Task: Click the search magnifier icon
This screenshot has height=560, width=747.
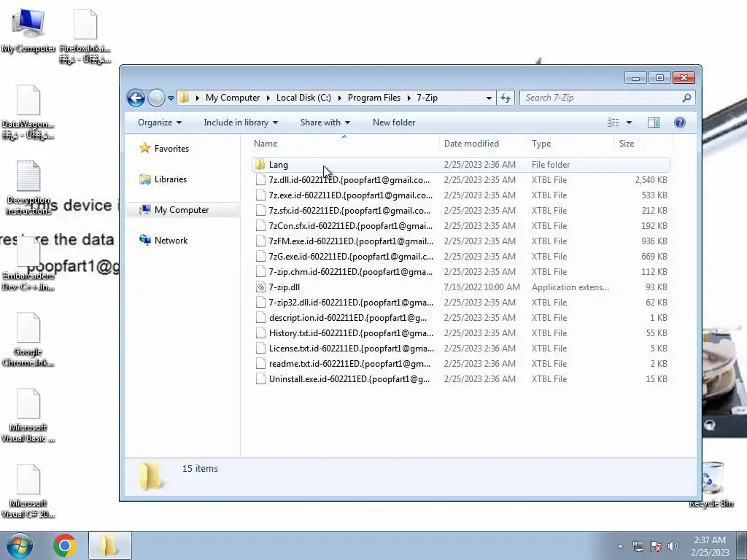Action: pos(686,98)
